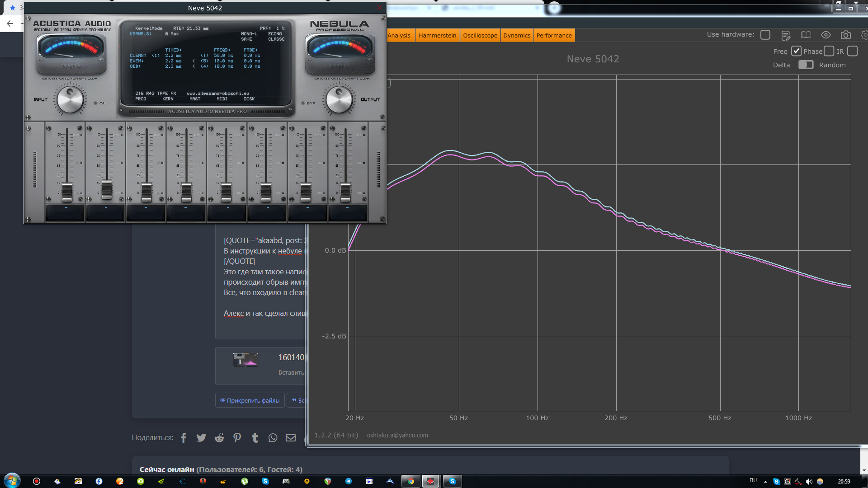The image size is (868, 488).
Task: Open the Windows Start menu
Action: (x=12, y=481)
